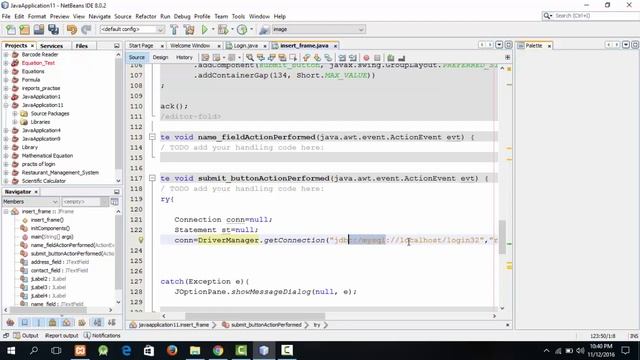Viewport: 640px width, 360px height.
Task: Open the Navigate menu
Action: pyautogui.click(x=100, y=16)
